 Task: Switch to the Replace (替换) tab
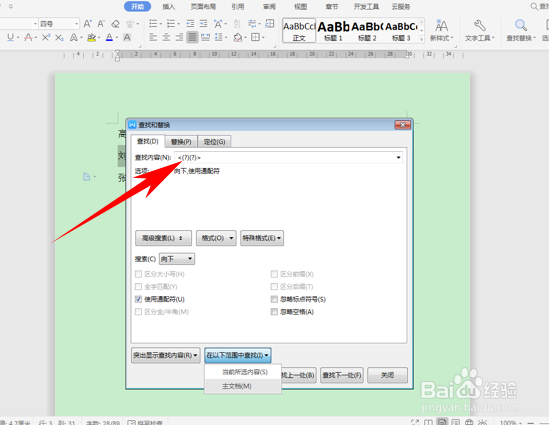[181, 142]
